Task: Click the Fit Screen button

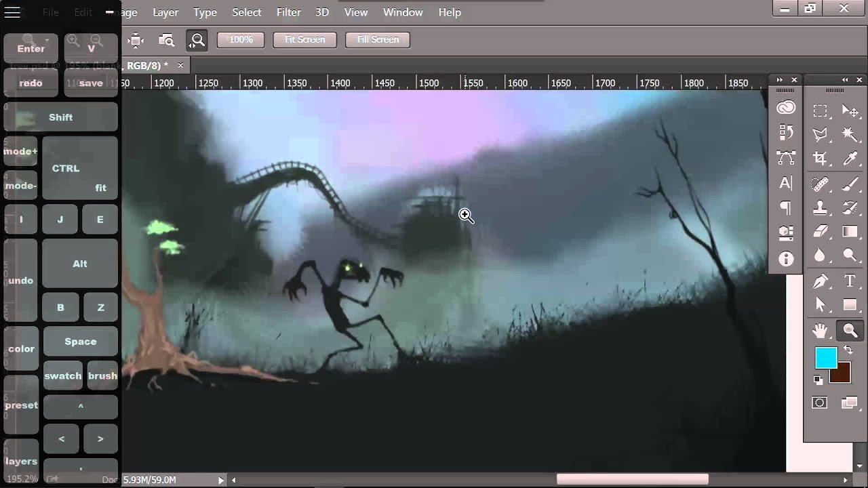Action: tap(304, 39)
